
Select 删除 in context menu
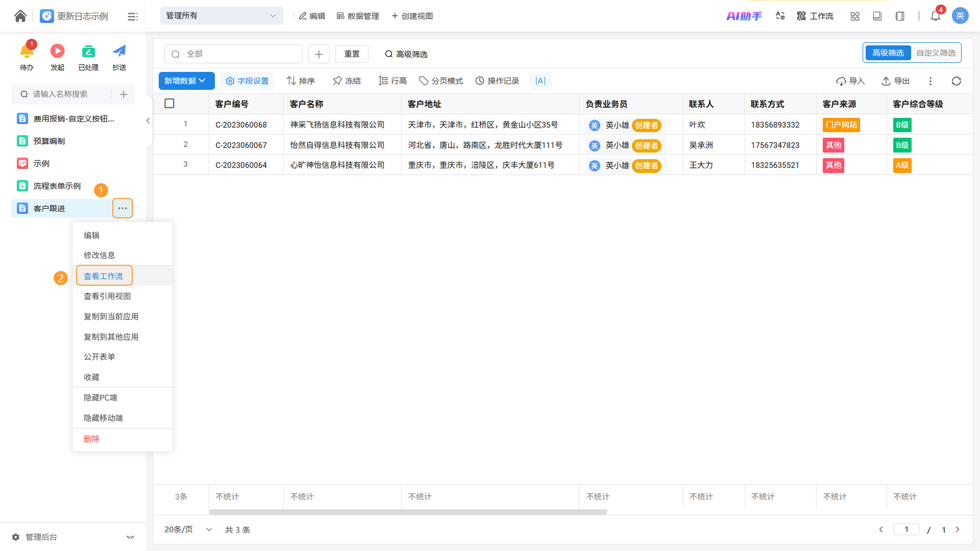click(x=122, y=439)
